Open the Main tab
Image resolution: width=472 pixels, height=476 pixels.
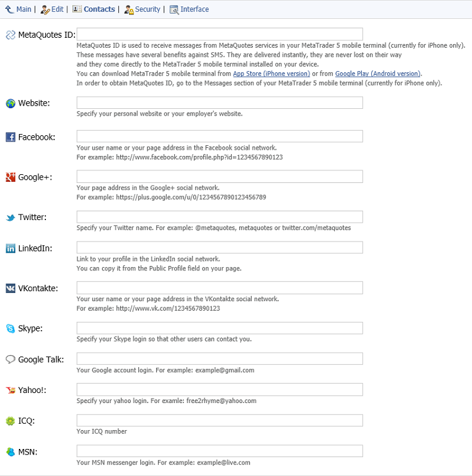[24, 9]
